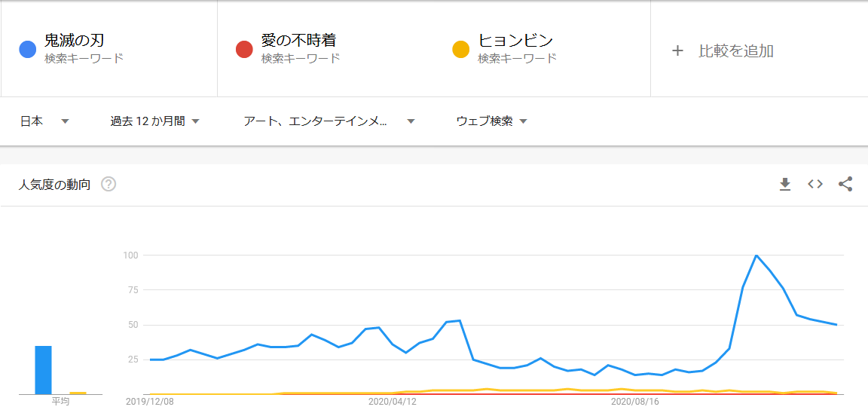Open help icon beside 人気度の動向
This screenshot has width=868, height=410.
point(108,185)
